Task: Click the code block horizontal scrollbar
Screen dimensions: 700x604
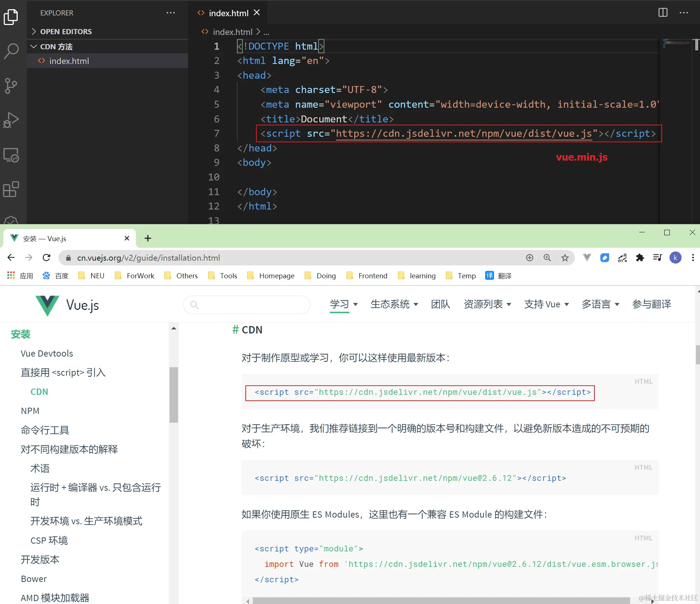Action: pyautogui.click(x=441, y=601)
